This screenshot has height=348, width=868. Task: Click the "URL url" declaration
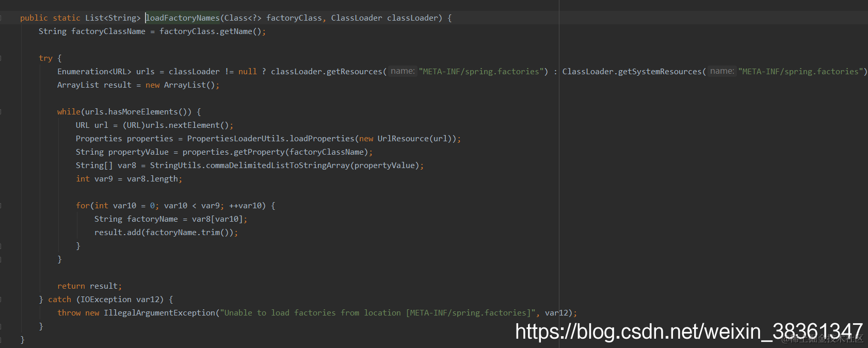92,125
